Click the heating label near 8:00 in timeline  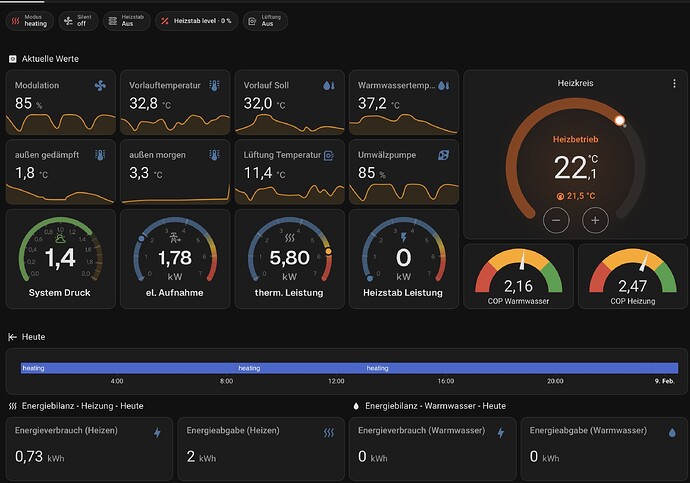click(249, 368)
